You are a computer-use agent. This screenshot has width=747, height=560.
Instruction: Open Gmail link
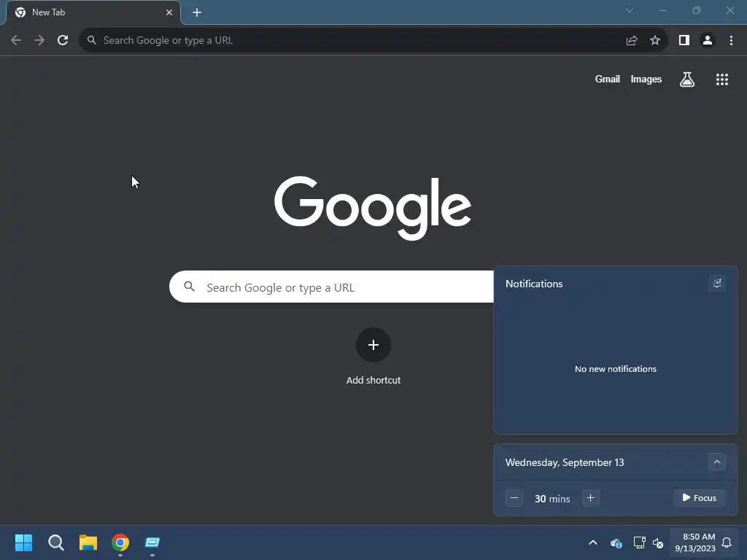(x=608, y=79)
